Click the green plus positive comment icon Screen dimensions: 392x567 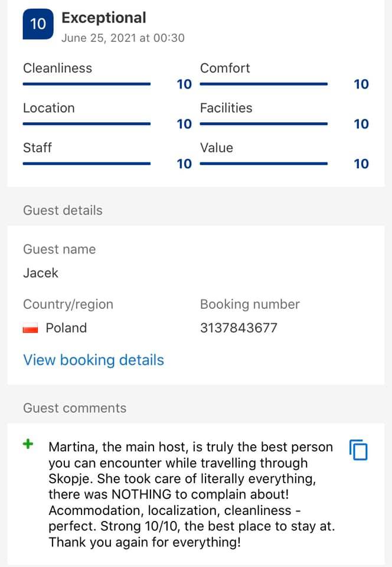click(28, 444)
